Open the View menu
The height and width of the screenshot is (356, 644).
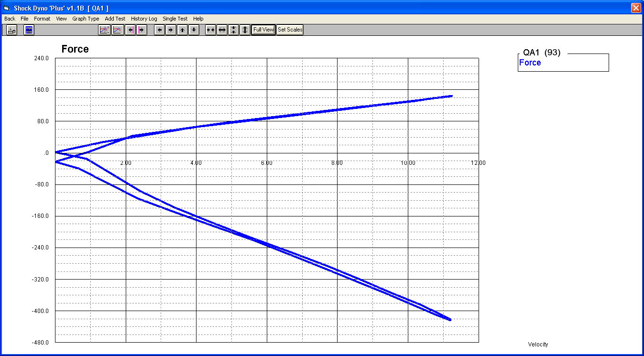(x=61, y=19)
